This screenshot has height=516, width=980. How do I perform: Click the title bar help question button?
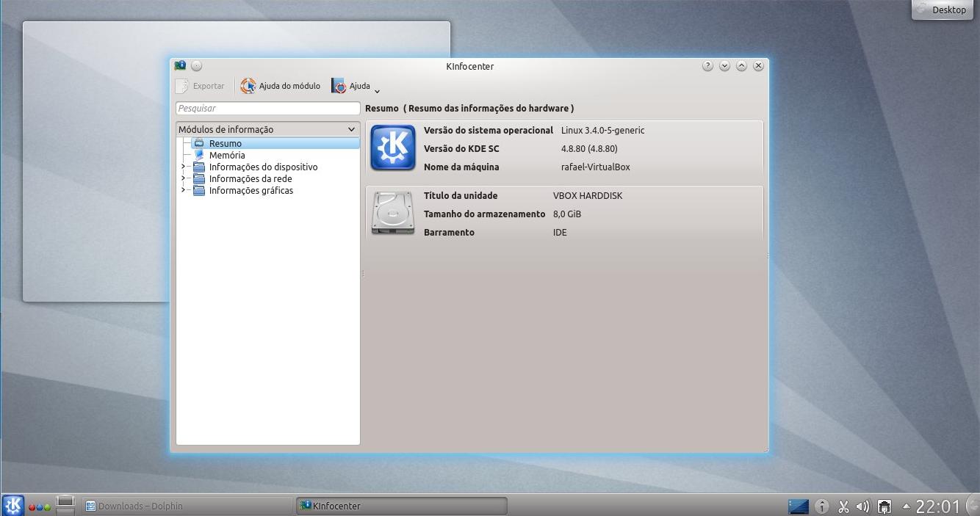[x=707, y=65]
